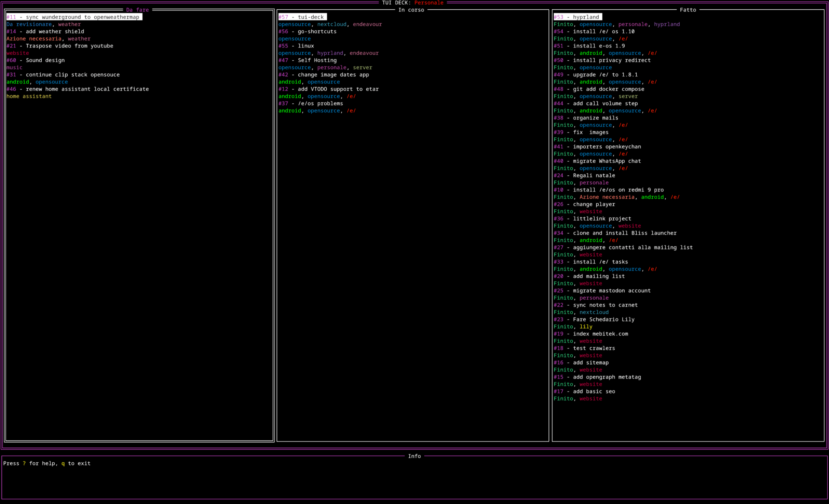Select card #53 hyprland in Fatto
The height and width of the screenshot is (504, 829).
click(x=577, y=17)
